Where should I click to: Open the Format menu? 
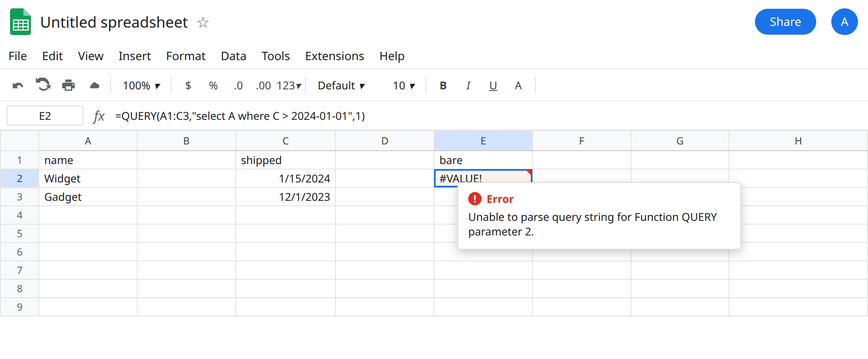click(x=186, y=56)
